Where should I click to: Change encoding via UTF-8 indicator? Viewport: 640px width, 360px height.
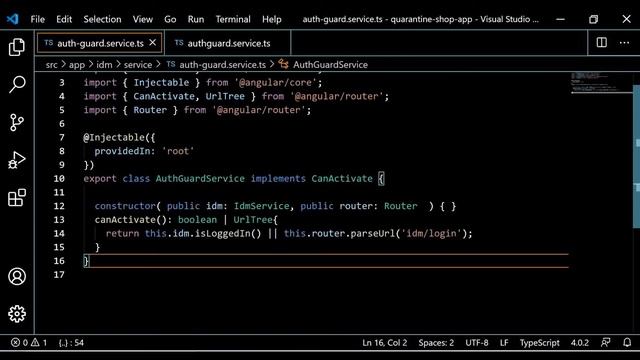(477, 342)
